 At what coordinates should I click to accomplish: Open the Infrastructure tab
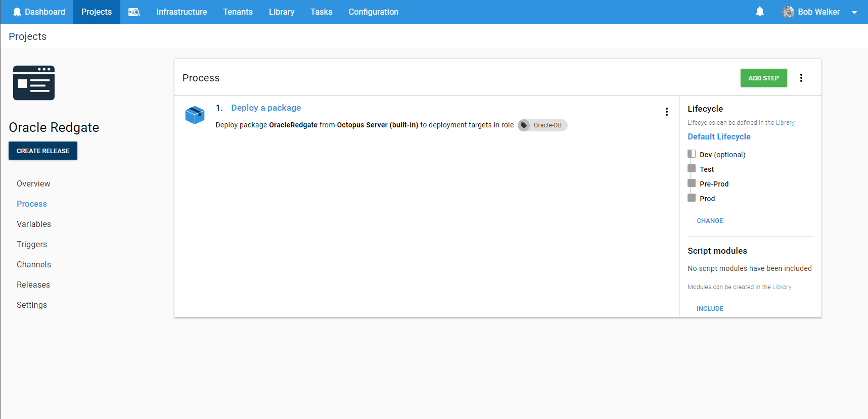pyautogui.click(x=181, y=12)
